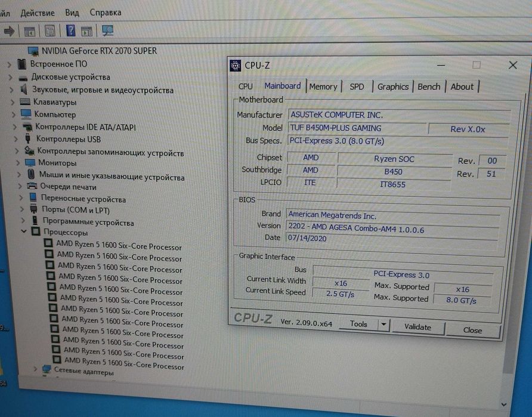
Task: Click the Компьютер monitor icon
Action: (x=26, y=114)
